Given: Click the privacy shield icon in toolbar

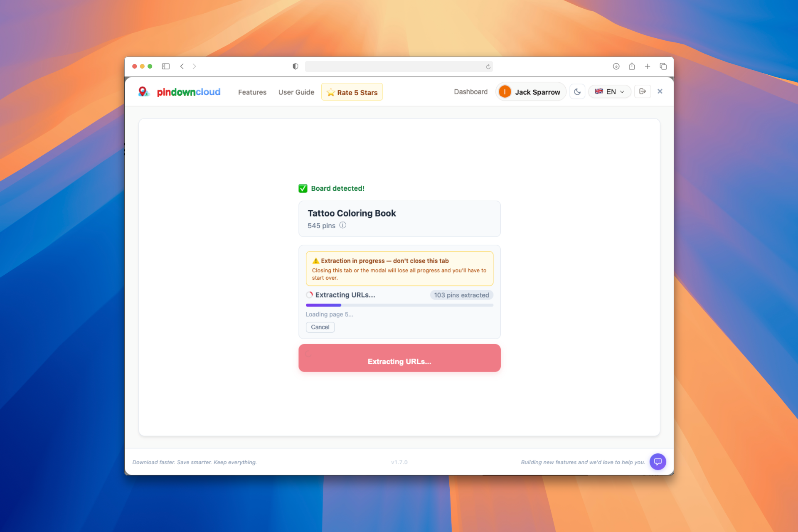Looking at the screenshot, I should click(295, 66).
